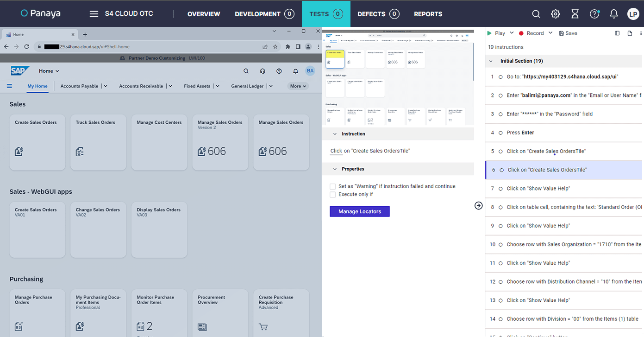
Task: Open the Track Sales Orders tile
Action: click(x=98, y=142)
